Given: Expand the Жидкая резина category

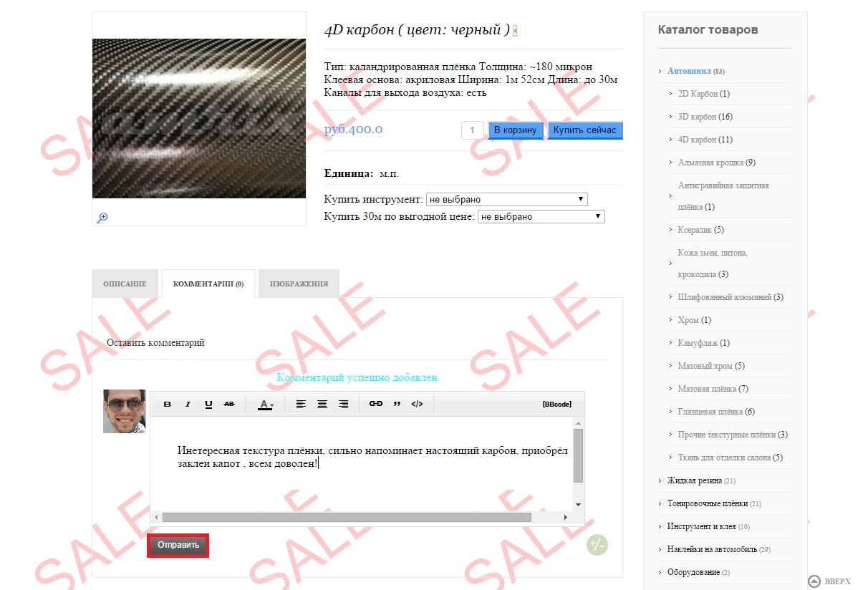Looking at the screenshot, I should 660,480.
